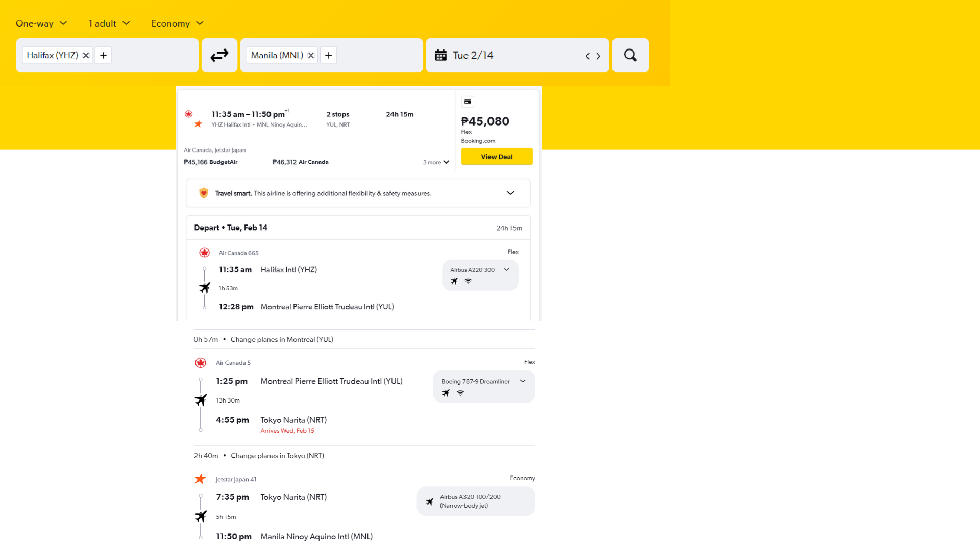Image resolution: width=980 pixels, height=551 pixels.
Task: Click the magnifying glass search button
Action: click(x=630, y=55)
